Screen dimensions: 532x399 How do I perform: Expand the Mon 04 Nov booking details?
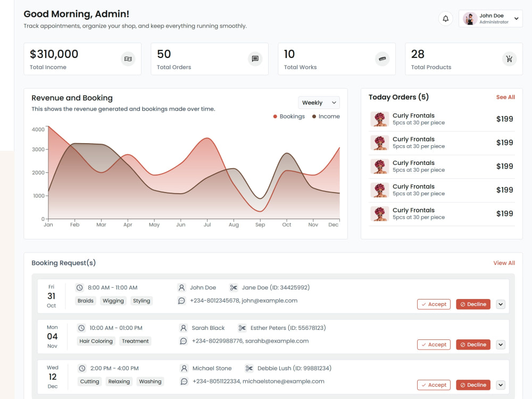(x=501, y=345)
